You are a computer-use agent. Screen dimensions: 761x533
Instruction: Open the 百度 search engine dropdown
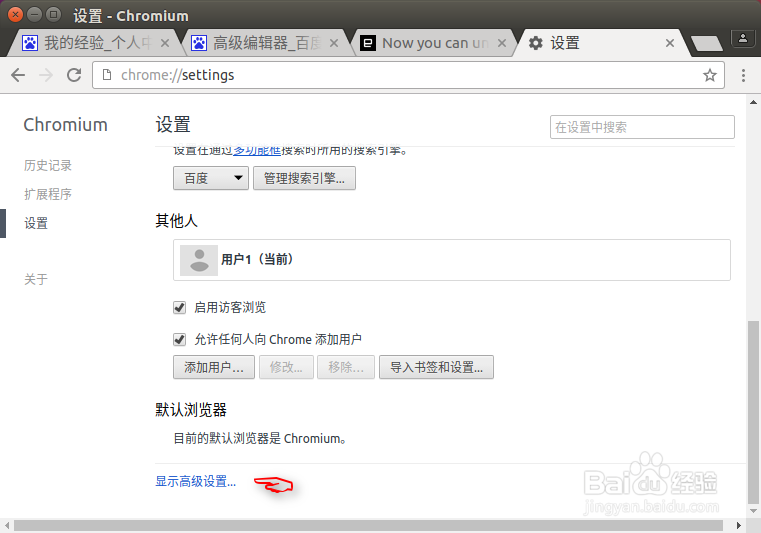point(211,178)
